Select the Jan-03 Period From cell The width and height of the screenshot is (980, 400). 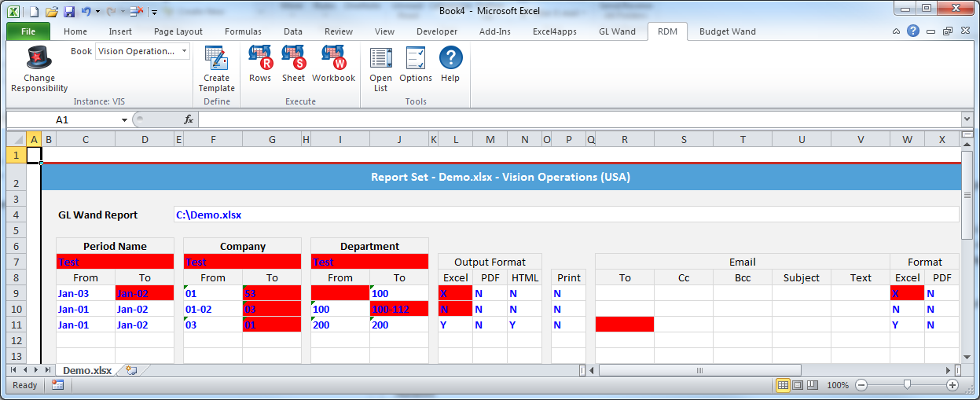[x=86, y=293]
